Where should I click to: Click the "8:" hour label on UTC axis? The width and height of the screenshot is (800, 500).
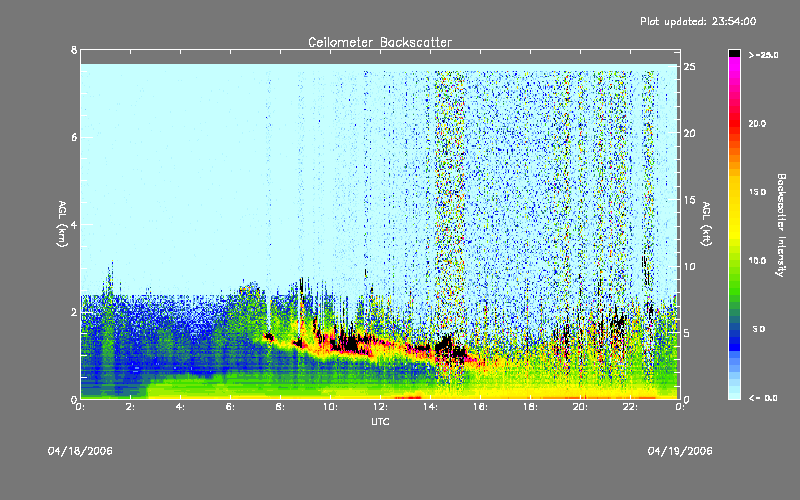coord(280,407)
